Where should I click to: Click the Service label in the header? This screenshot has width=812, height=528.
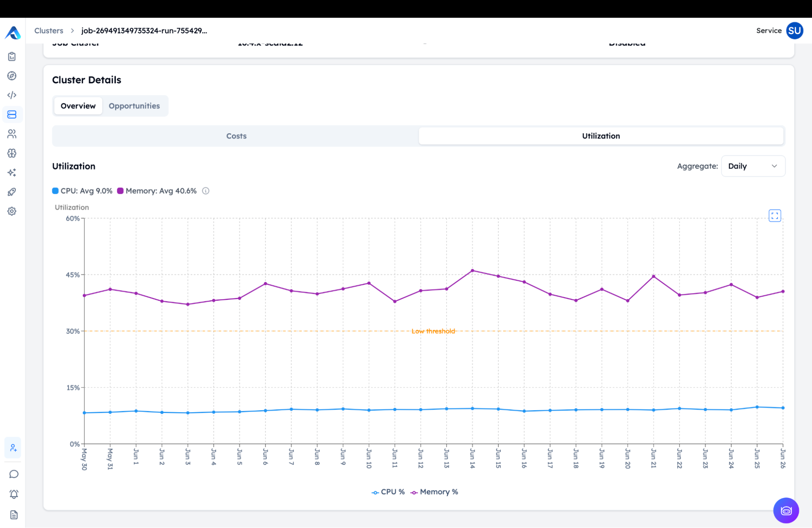tap(769, 31)
